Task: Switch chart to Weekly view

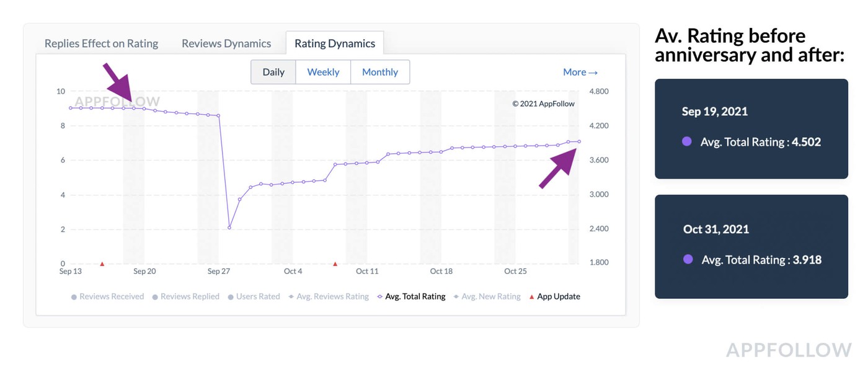Action: [323, 72]
